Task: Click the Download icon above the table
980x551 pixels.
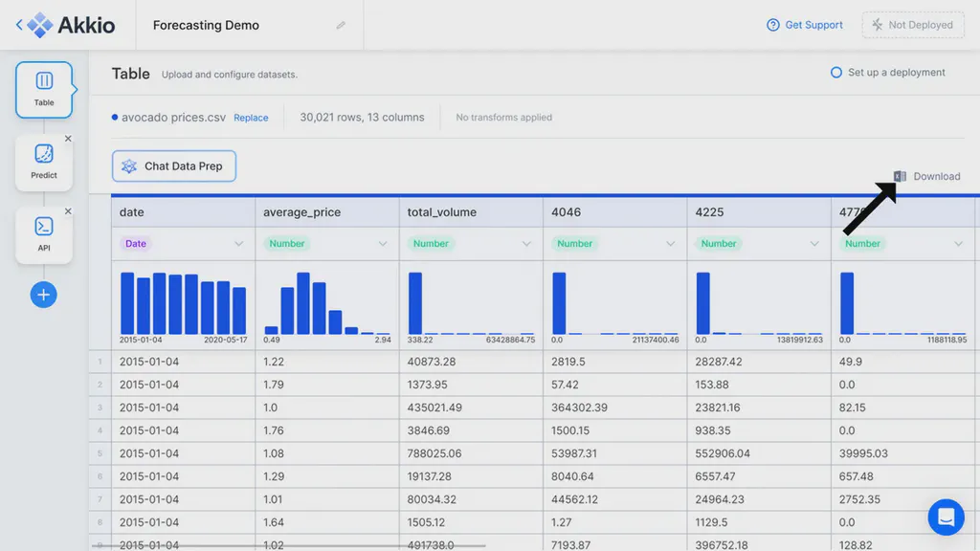Action: (900, 176)
